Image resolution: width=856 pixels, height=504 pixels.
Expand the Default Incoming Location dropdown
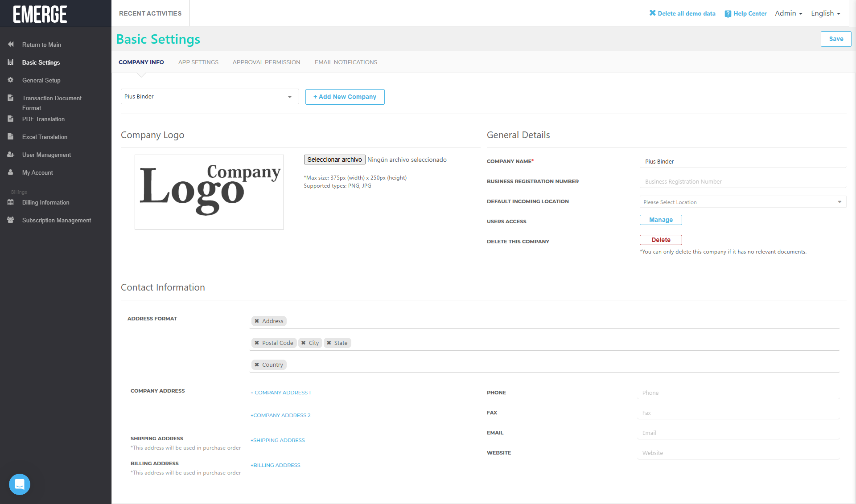(742, 202)
